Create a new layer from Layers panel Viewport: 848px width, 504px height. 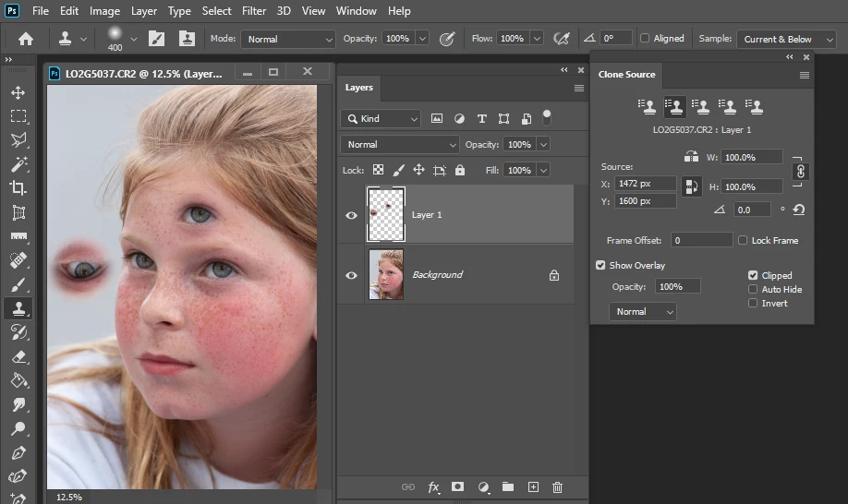click(533, 487)
